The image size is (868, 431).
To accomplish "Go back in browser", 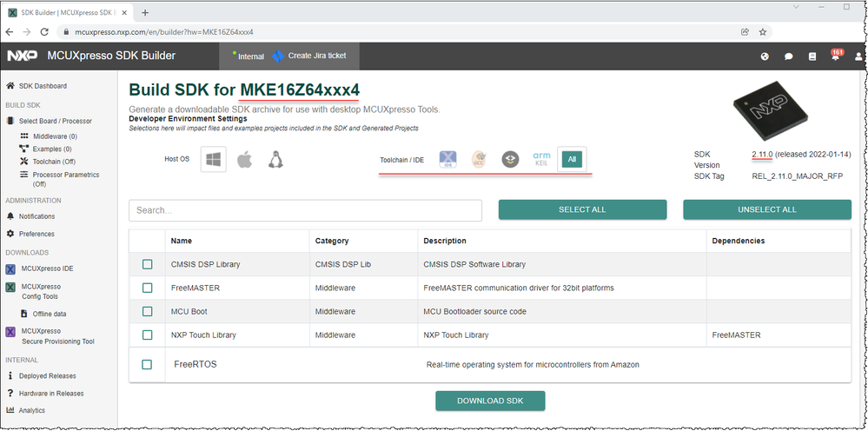I will (10, 31).
